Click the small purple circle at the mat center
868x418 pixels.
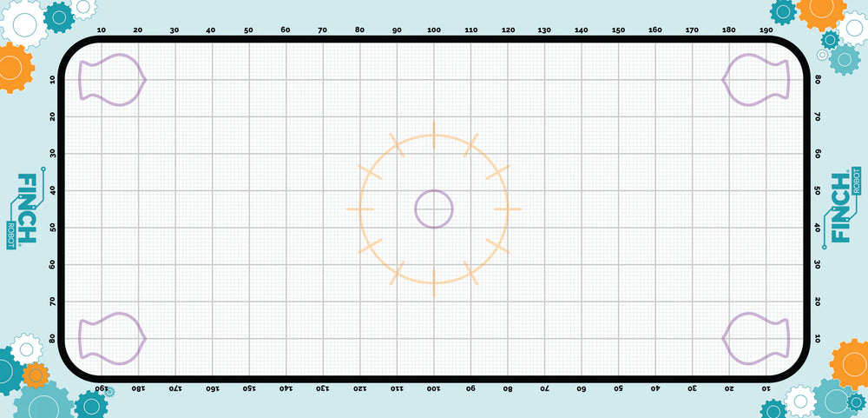click(434, 209)
